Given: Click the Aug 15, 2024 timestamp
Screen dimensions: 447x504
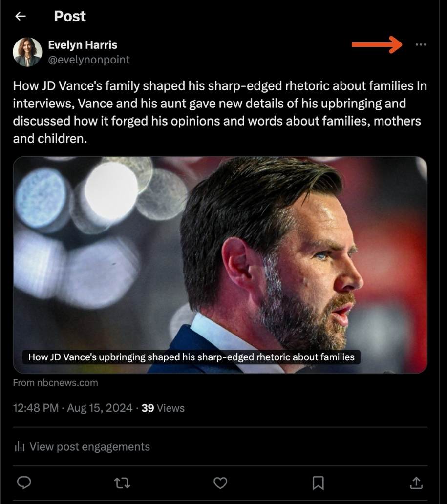Looking at the screenshot, I should coord(100,408).
